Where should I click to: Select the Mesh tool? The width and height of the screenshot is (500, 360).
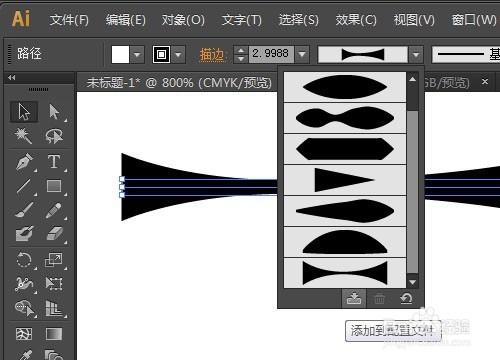coord(24,334)
